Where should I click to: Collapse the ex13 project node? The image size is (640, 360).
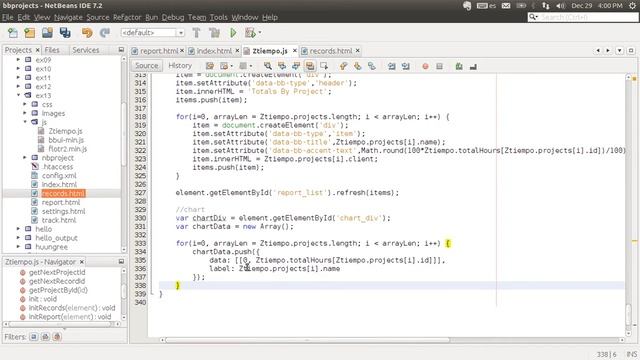click(x=18, y=95)
